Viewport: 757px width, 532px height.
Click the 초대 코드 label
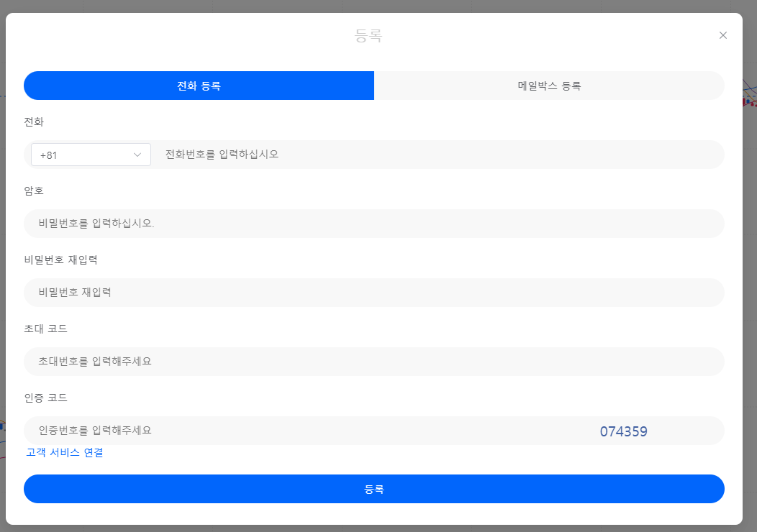46,329
